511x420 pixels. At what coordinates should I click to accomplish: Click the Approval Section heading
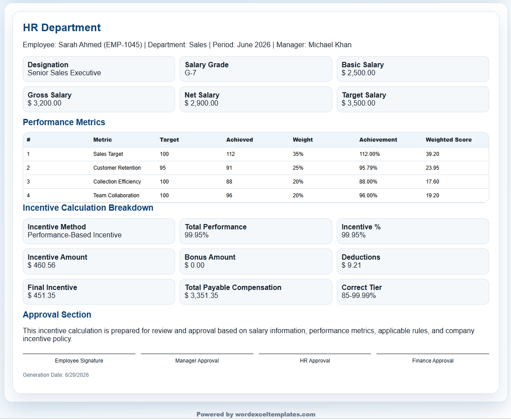(57, 315)
